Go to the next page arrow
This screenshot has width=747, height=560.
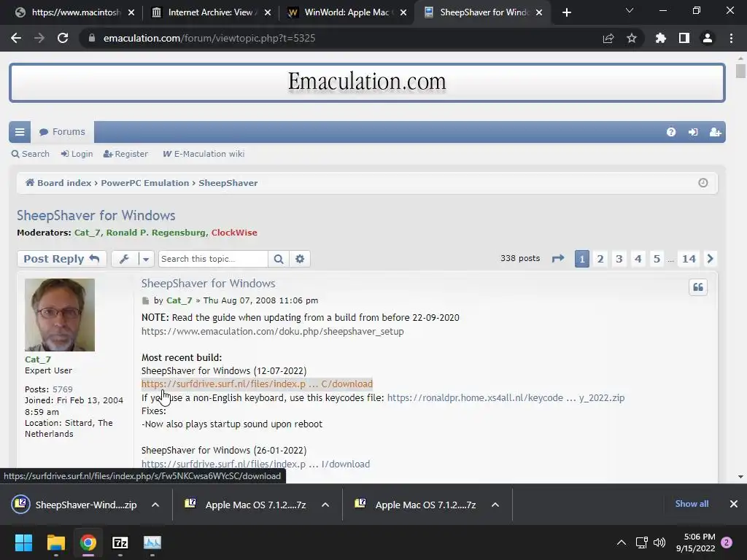pyautogui.click(x=710, y=259)
